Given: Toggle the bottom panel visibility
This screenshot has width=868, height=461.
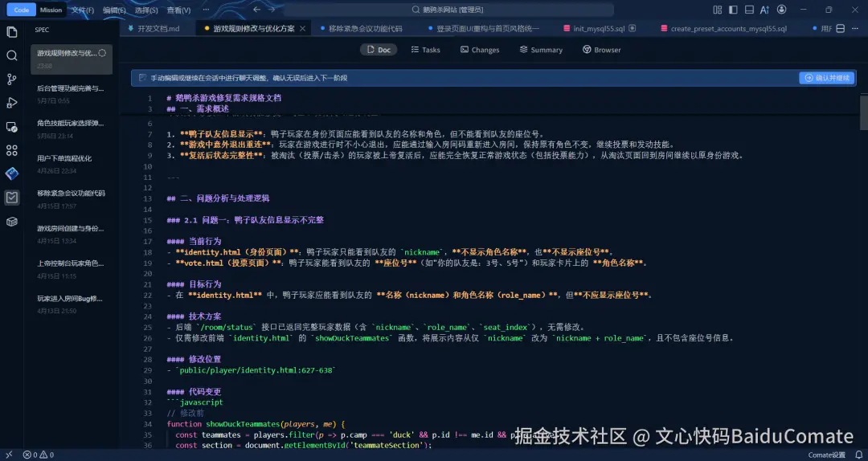Looking at the screenshot, I should click(x=749, y=10).
